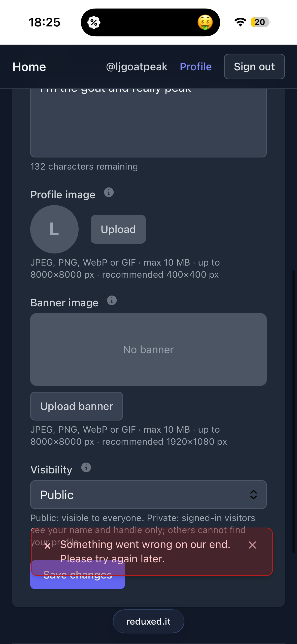The height and width of the screenshot is (644, 297).
Task: Click the Sign out button
Action: [254, 67]
